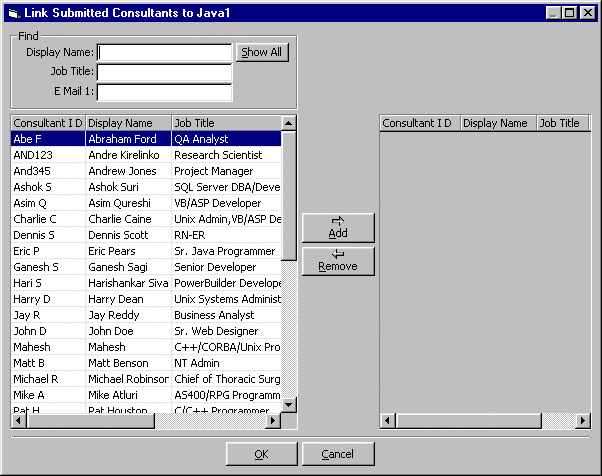Select the Ashok S consultant row
Image resolution: width=602 pixels, height=476 pixels.
[x=146, y=187]
